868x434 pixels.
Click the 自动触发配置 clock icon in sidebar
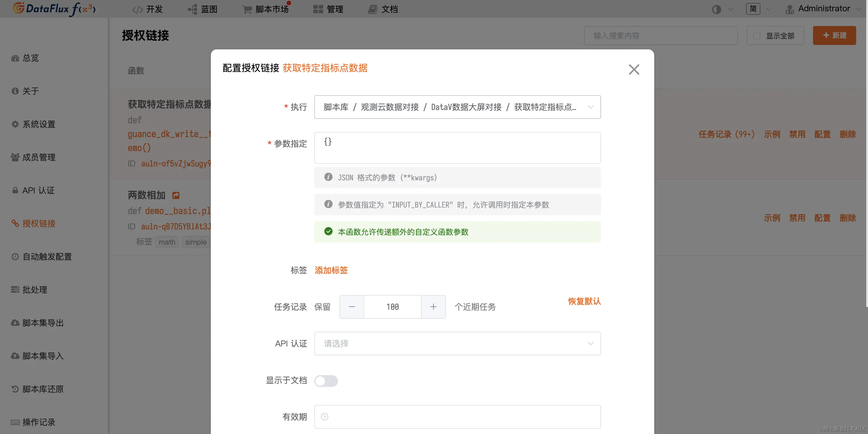click(15, 257)
